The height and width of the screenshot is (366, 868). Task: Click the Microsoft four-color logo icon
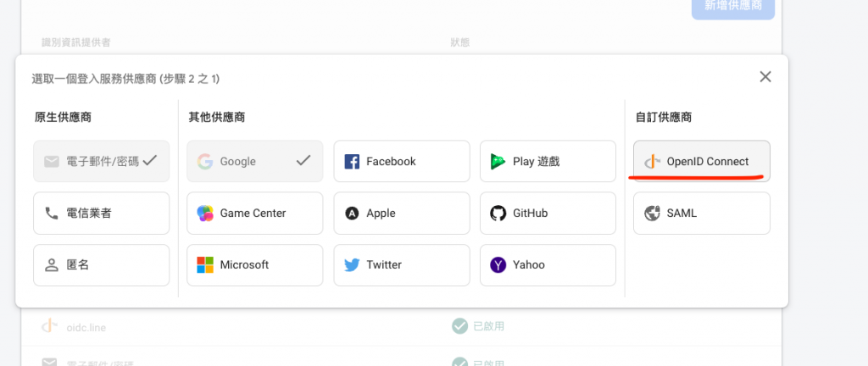point(205,265)
